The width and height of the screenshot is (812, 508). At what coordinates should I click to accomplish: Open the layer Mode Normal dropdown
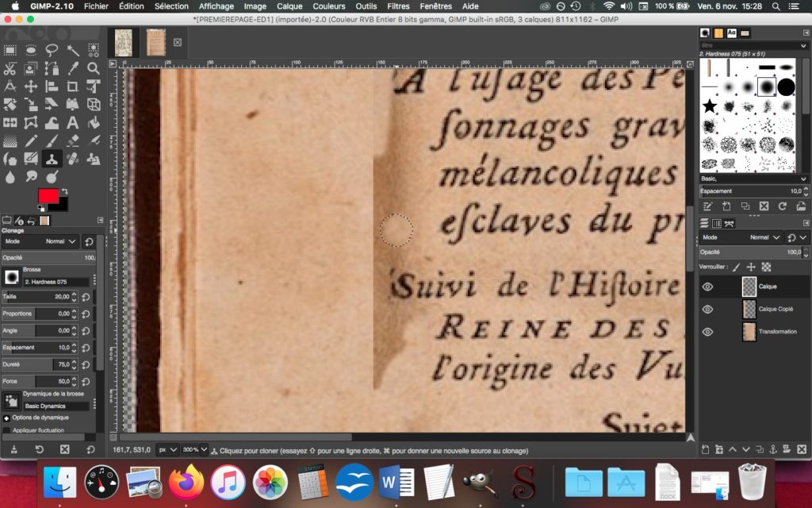click(x=740, y=237)
